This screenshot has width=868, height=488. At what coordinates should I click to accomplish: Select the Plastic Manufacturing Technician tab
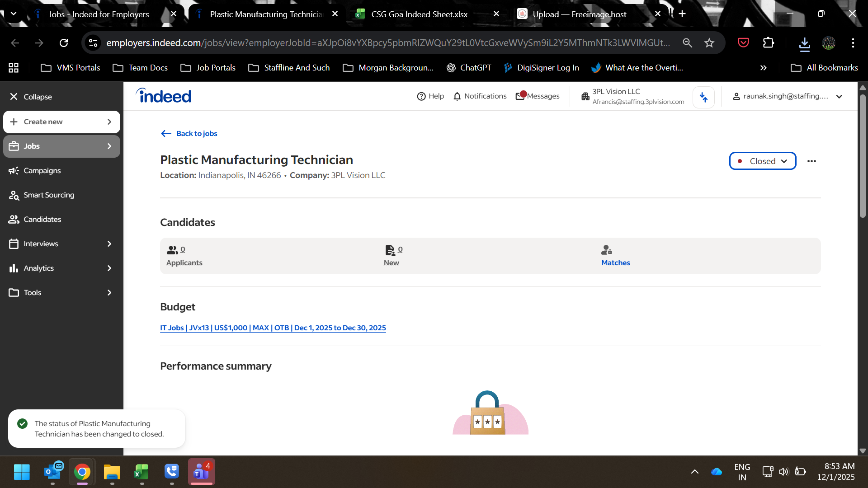(266, 14)
